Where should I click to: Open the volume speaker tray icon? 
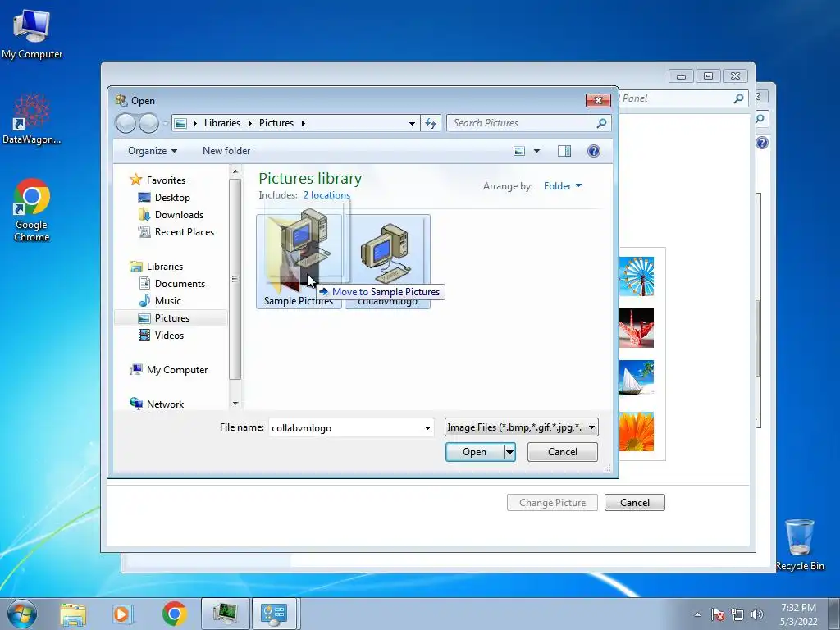coord(757,614)
